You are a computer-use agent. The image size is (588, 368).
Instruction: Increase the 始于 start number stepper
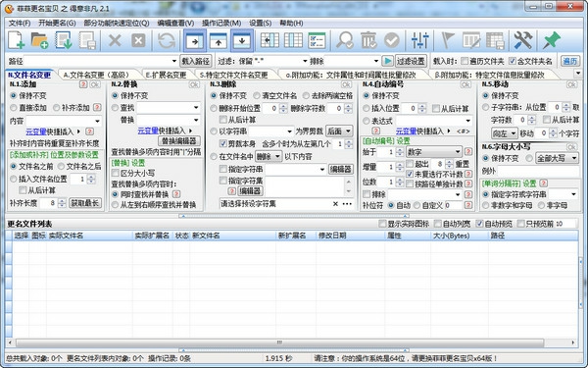pos(400,150)
